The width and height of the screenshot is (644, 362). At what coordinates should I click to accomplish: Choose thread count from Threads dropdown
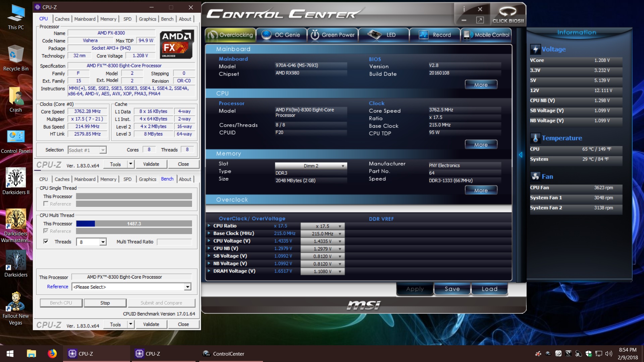91,242
